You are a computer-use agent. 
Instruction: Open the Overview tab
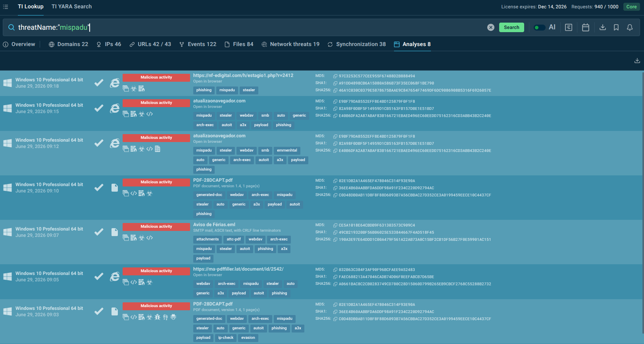click(x=19, y=44)
